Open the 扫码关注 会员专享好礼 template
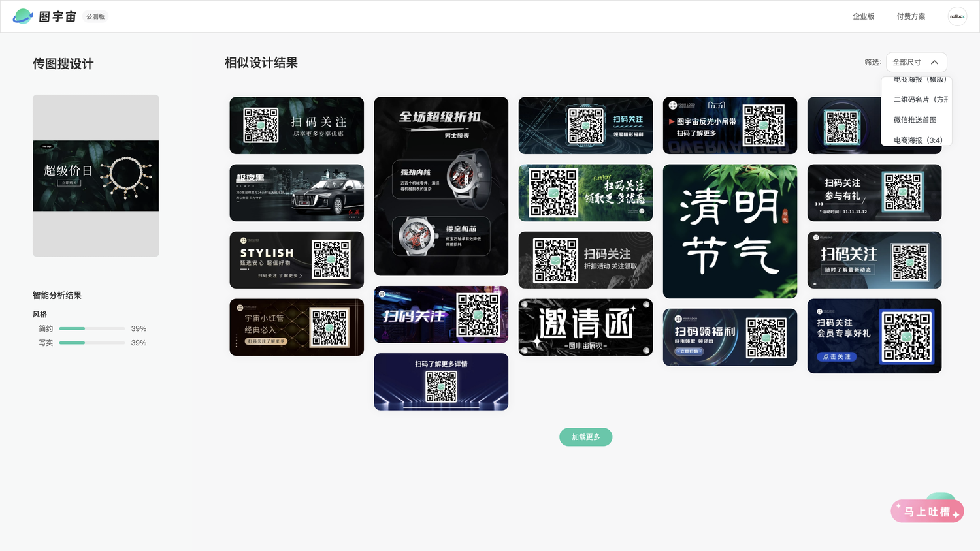The width and height of the screenshot is (980, 551). tap(874, 336)
